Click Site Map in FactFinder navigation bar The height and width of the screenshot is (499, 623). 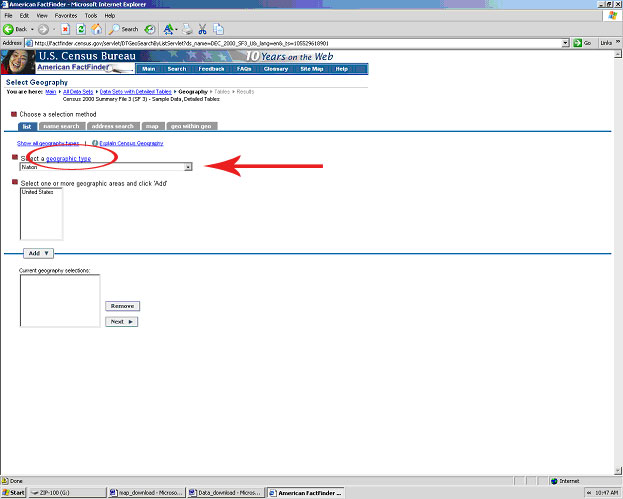point(312,69)
